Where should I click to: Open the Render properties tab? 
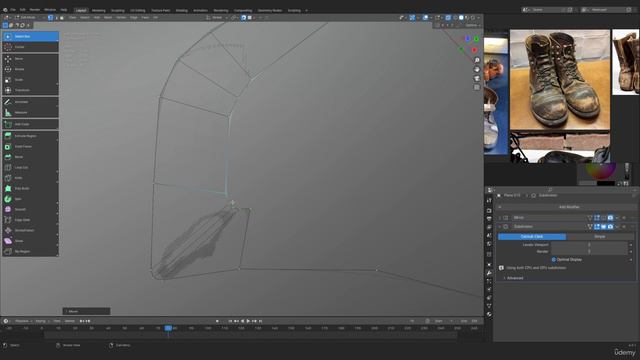489,210
